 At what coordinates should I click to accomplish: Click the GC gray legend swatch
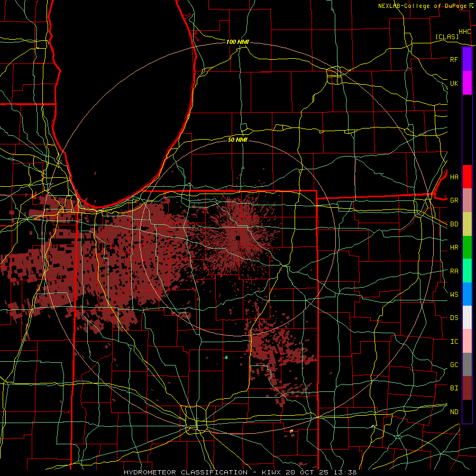click(467, 364)
